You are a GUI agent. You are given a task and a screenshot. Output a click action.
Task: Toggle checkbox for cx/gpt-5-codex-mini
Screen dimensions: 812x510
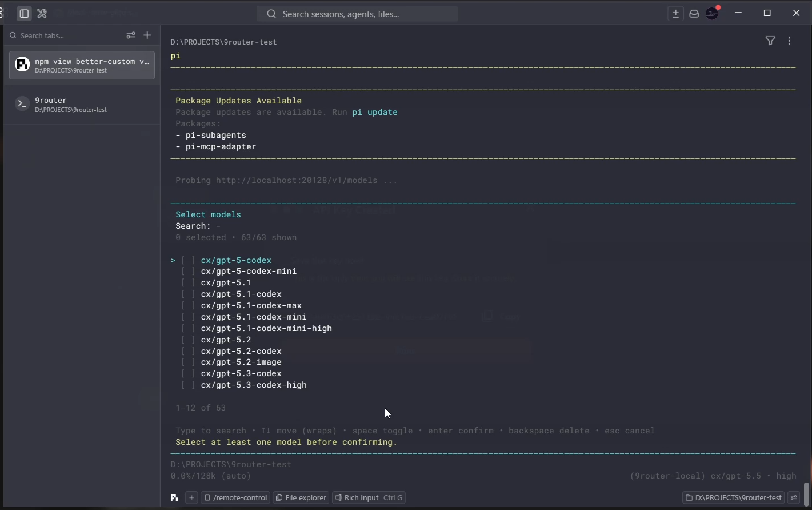pyautogui.click(x=188, y=272)
